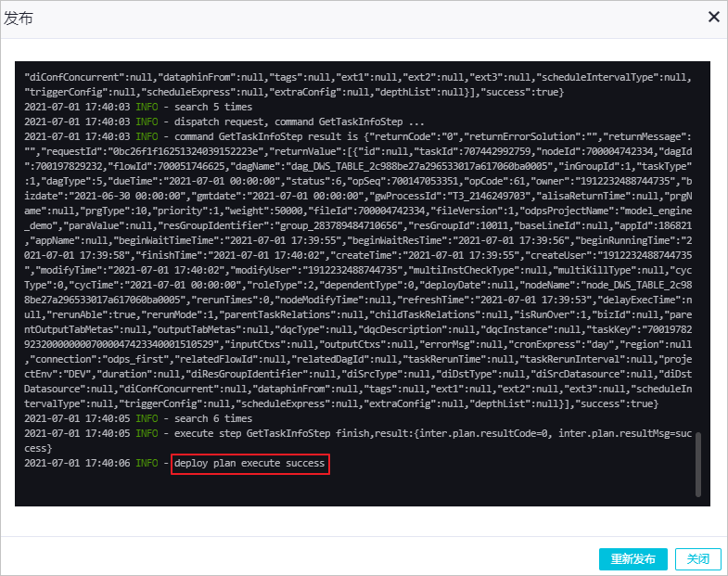Click the log panel vertical scrollbar thumb

pos(697,464)
